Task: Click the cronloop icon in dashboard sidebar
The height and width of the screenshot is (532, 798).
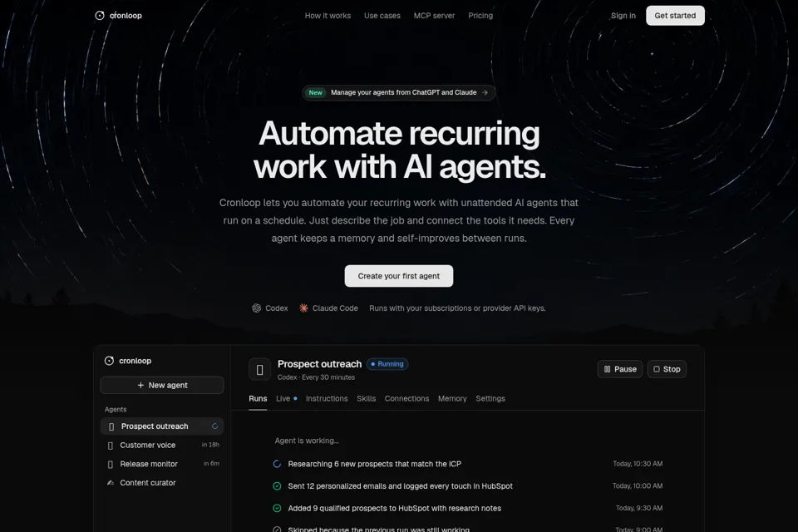Action: [x=109, y=361]
